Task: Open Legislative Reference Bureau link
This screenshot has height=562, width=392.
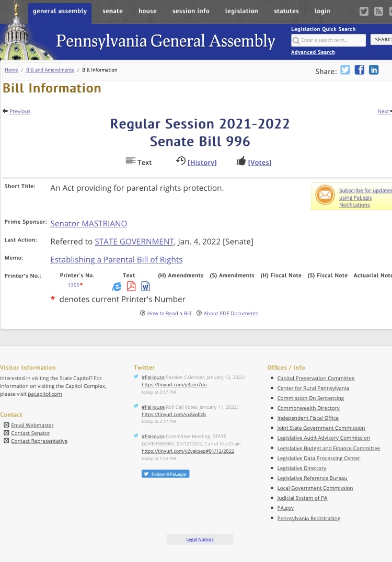Action: pyautogui.click(x=312, y=478)
